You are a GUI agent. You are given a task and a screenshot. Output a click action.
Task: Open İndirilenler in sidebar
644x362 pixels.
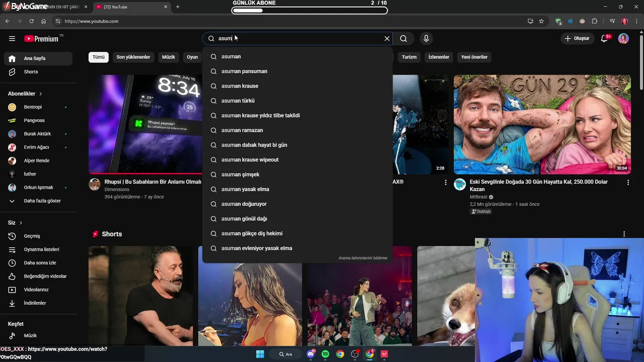tap(38, 303)
